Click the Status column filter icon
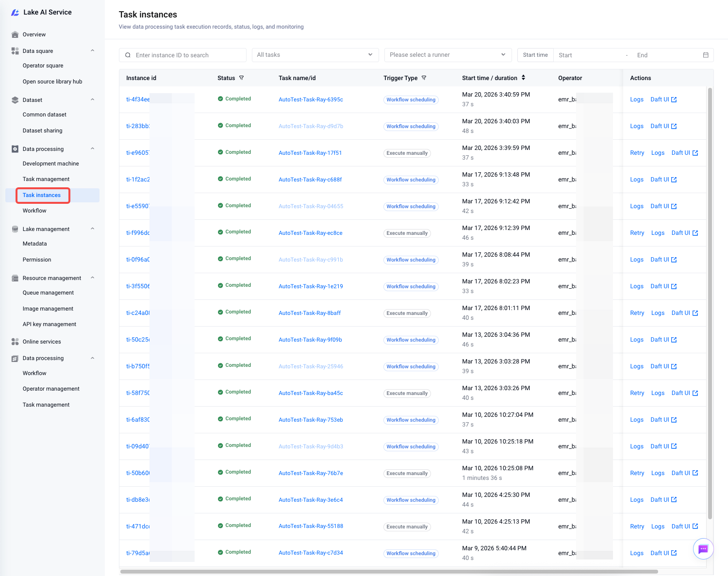 241,78
